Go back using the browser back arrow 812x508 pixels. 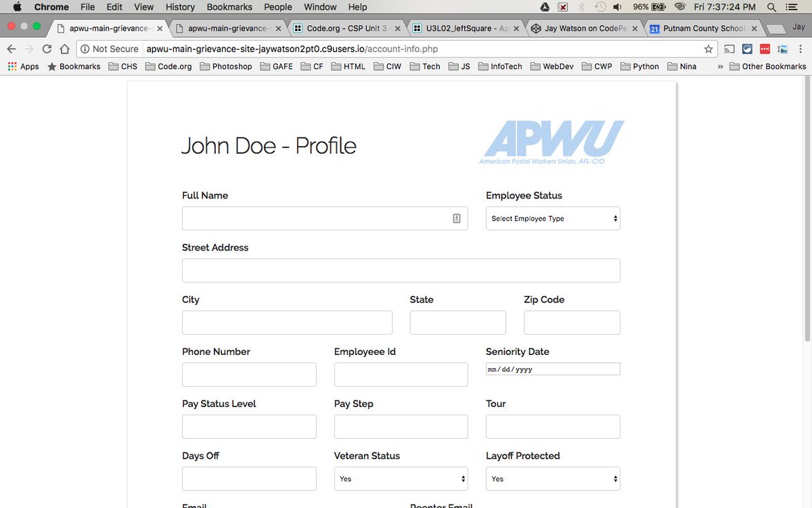coord(12,49)
